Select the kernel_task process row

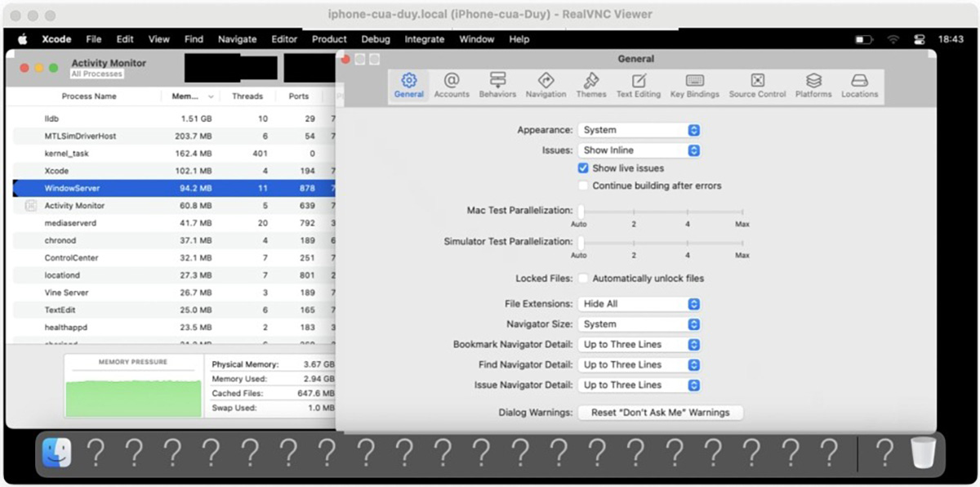[x=175, y=154]
